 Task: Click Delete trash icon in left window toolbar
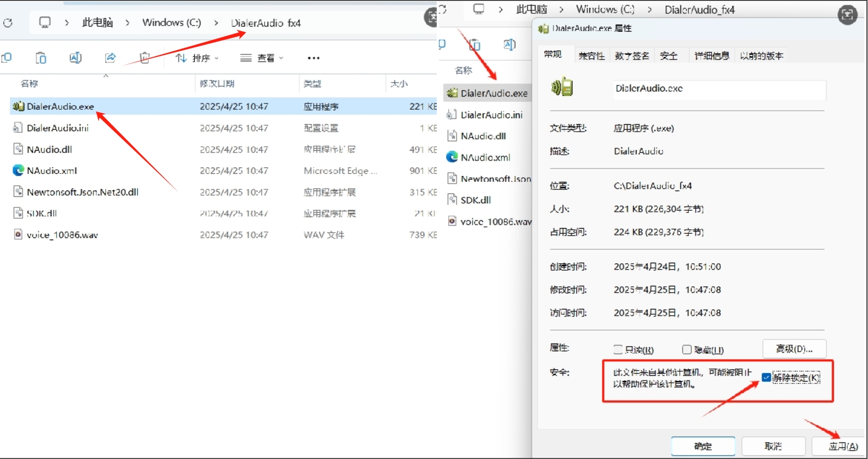click(x=145, y=58)
